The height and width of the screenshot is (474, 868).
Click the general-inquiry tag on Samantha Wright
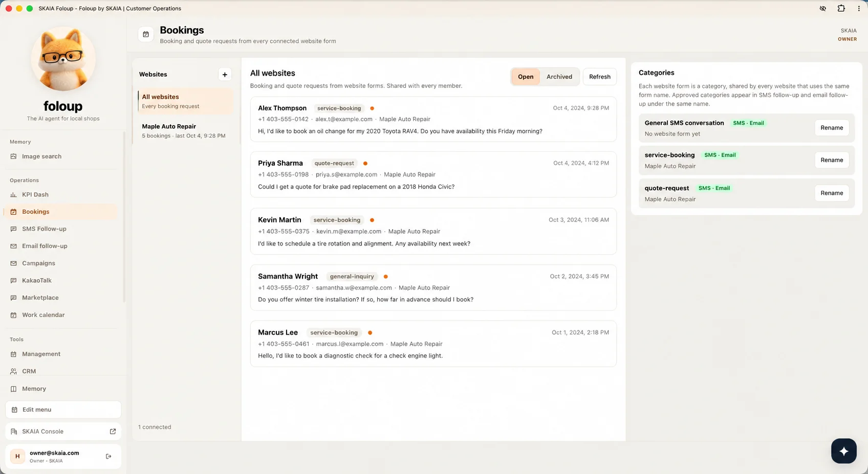(x=352, y=277)
